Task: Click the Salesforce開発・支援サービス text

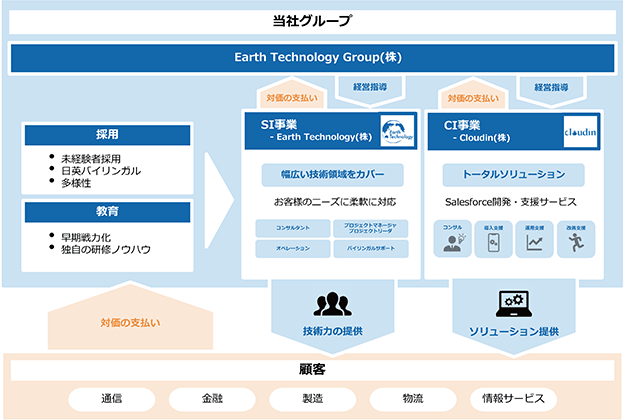Action: 511,202
